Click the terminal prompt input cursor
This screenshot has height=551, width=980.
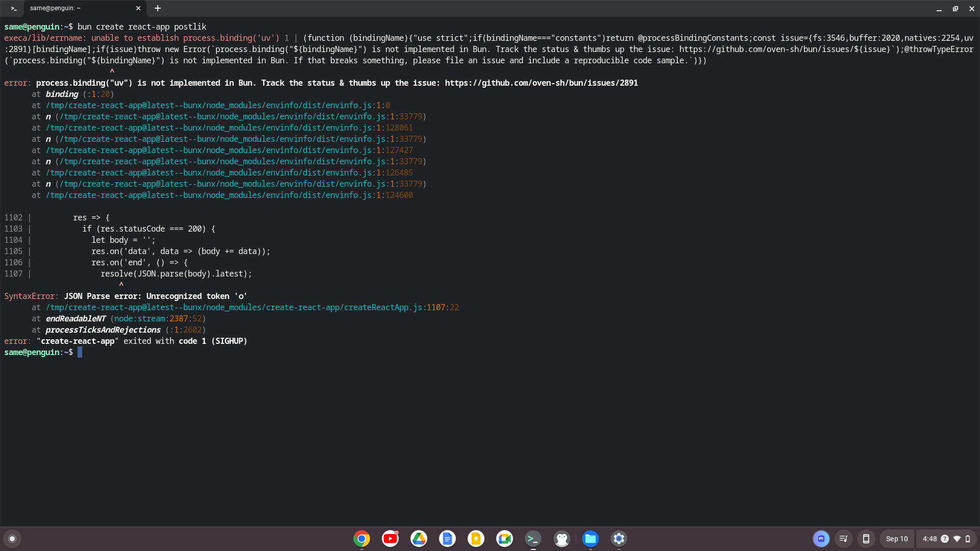click(x=80, y=352)
